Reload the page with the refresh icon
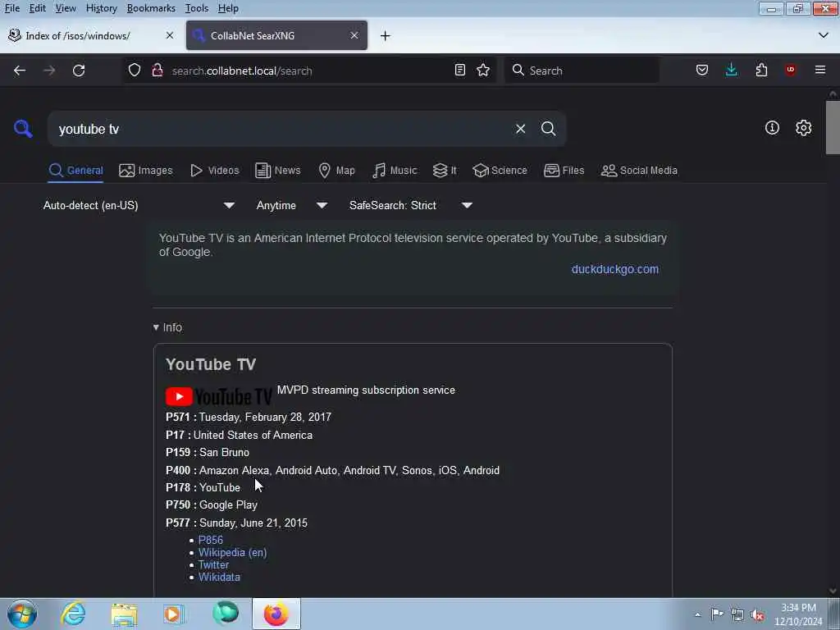The image size is (840, 630). pyautogui.click(x=79, y=71)
